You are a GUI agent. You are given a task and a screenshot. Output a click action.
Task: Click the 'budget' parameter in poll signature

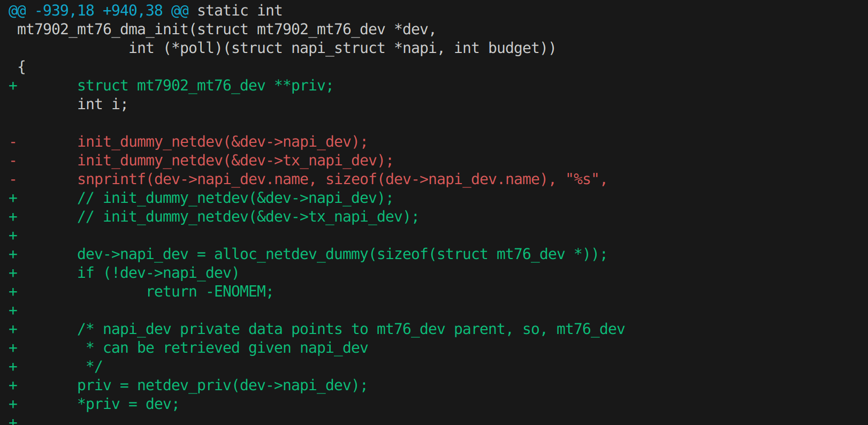pyautogui.click(x=514, y=48)
